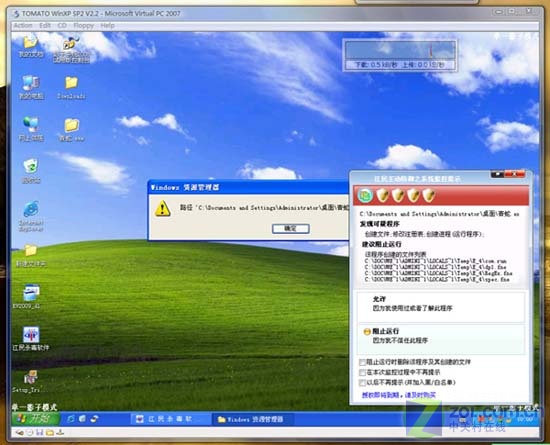The height and width of the screenshot is (445, 550).
Task: Click the com.run file path line
Action: [435, 261]
